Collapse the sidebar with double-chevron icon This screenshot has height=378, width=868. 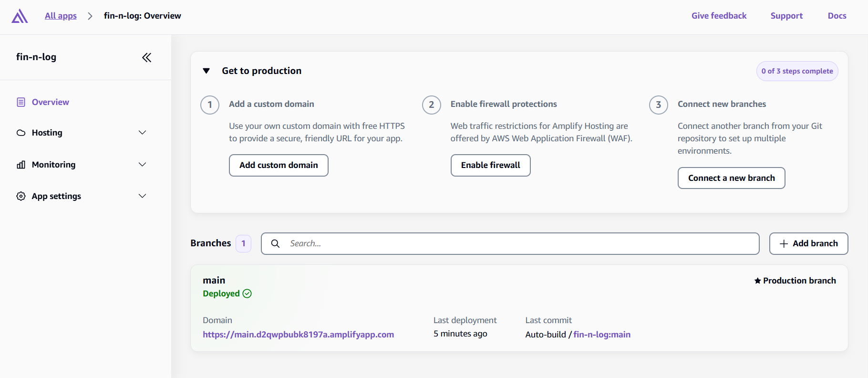click(x=146, y=57)
